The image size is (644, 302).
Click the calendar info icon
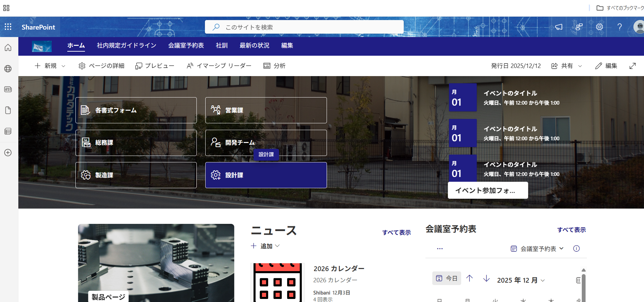point(576,248)
